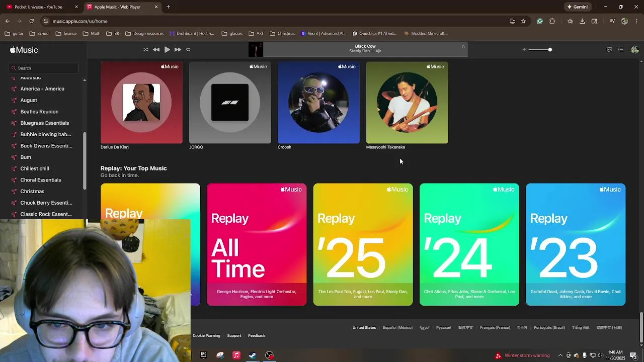Open the Feedback footer link
The image size is (644, 362).
pyautogui.click(x=257, y=335)
